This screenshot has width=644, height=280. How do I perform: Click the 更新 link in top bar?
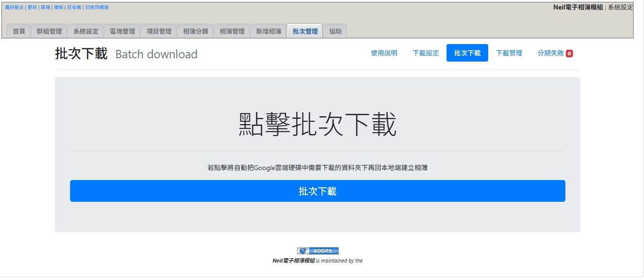pos(32,8)
